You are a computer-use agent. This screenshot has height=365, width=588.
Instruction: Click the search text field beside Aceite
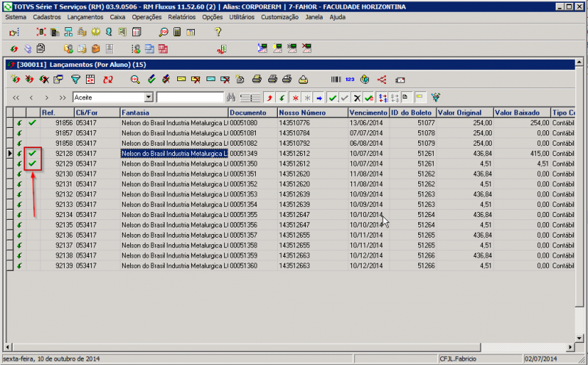[x=189, y=97]
